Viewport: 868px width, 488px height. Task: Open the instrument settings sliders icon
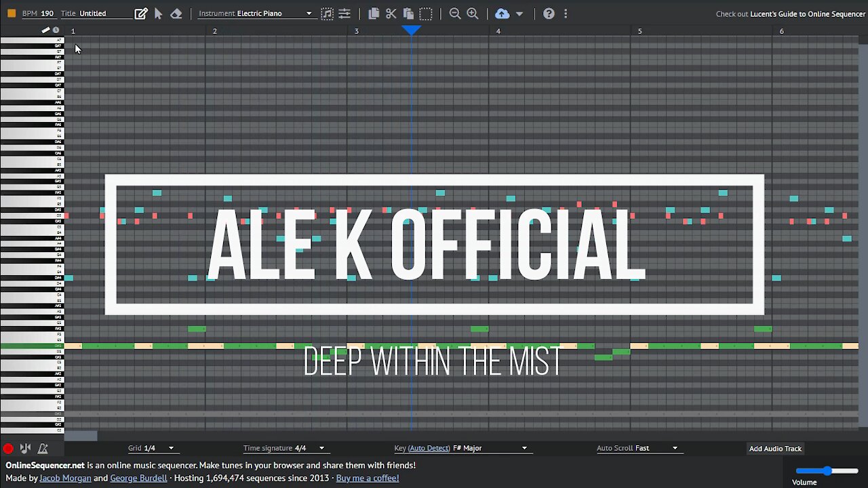pyautogui.click(x=344, y=14)
